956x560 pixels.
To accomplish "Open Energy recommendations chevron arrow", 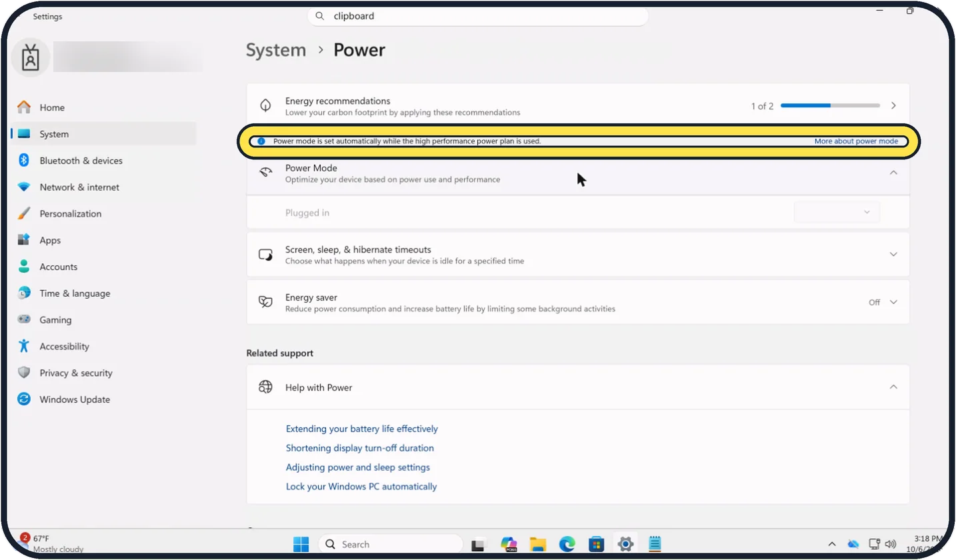I will click(893, 106).
